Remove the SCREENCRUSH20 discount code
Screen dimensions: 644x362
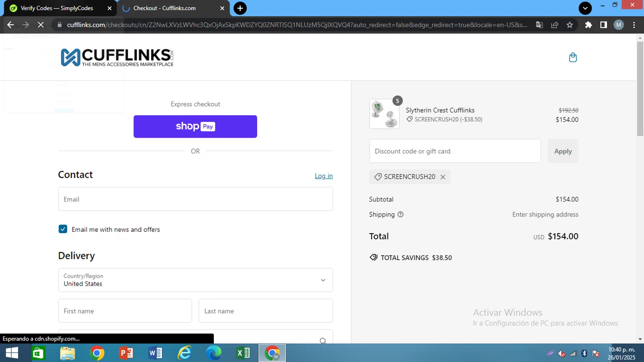443,177
